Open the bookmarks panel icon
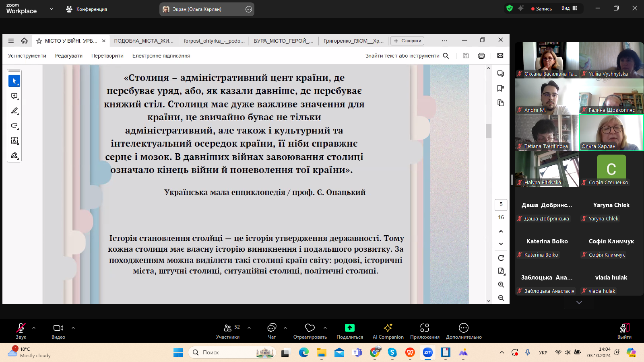 (501, 88)
